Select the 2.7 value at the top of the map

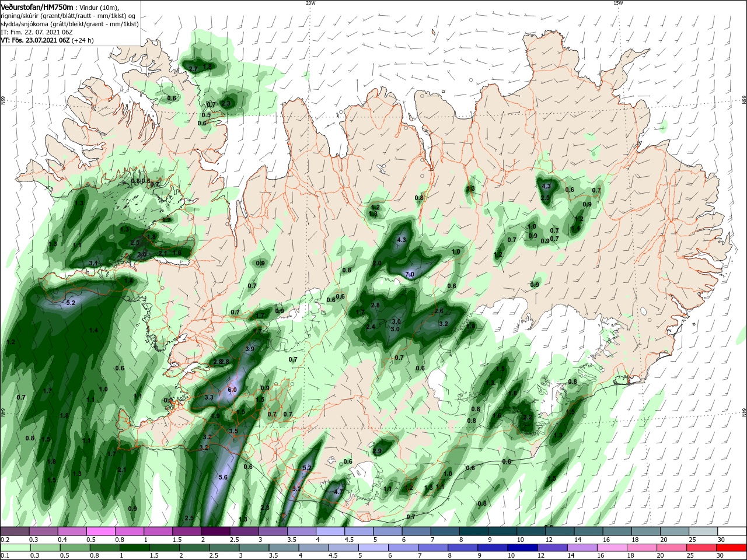tap(194, 69)
